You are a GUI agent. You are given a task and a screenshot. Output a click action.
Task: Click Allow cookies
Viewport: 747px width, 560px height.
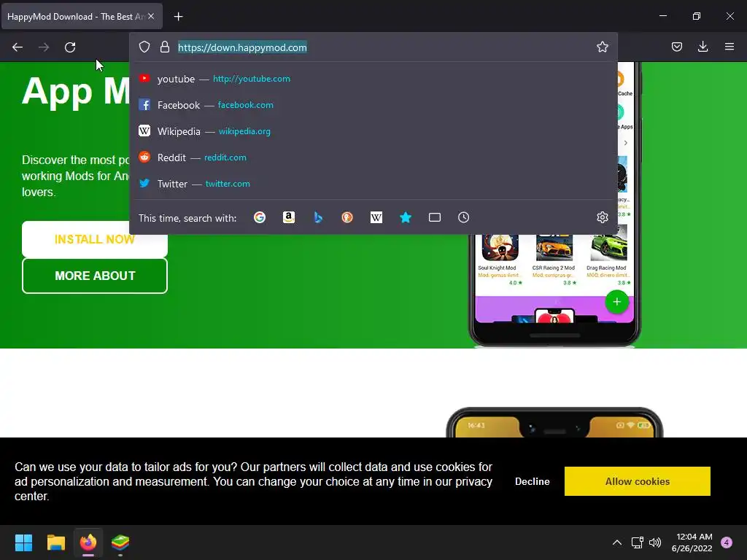point(638,481)
